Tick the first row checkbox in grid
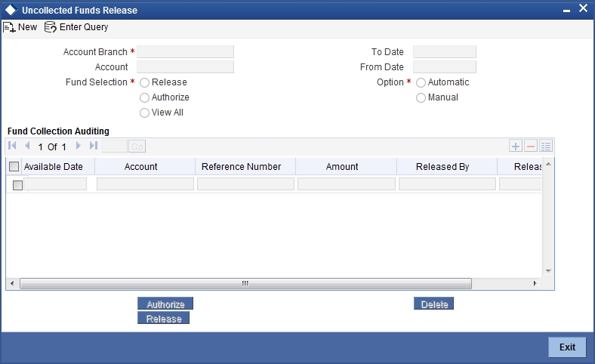Screen dimensions: 595x364 (x=17, y=185)
